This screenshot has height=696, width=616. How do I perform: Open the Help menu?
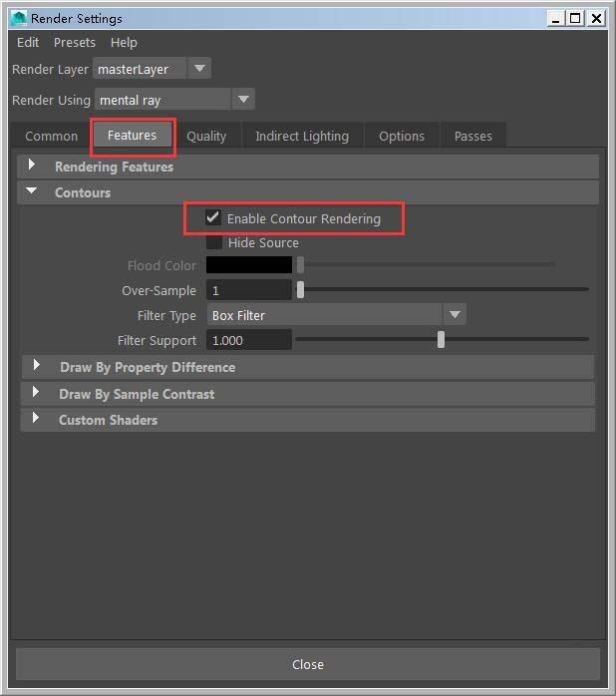[x=124, y=43]
